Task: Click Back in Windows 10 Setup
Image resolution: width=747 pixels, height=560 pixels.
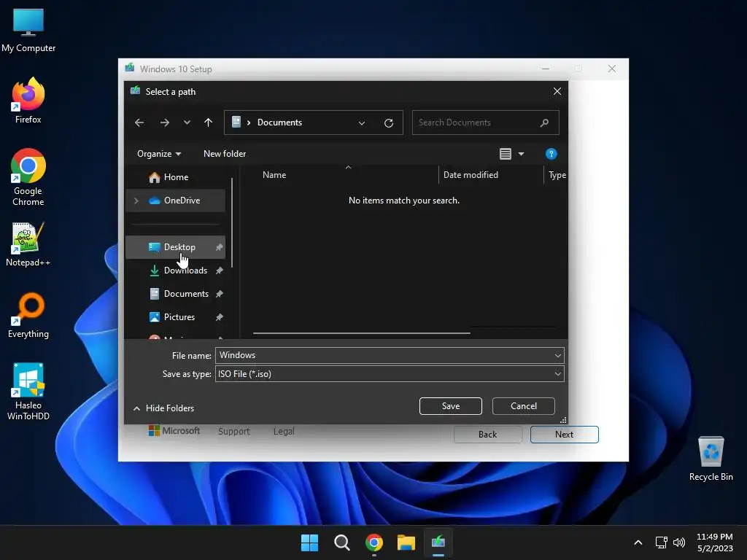Action: click(488, 435)
